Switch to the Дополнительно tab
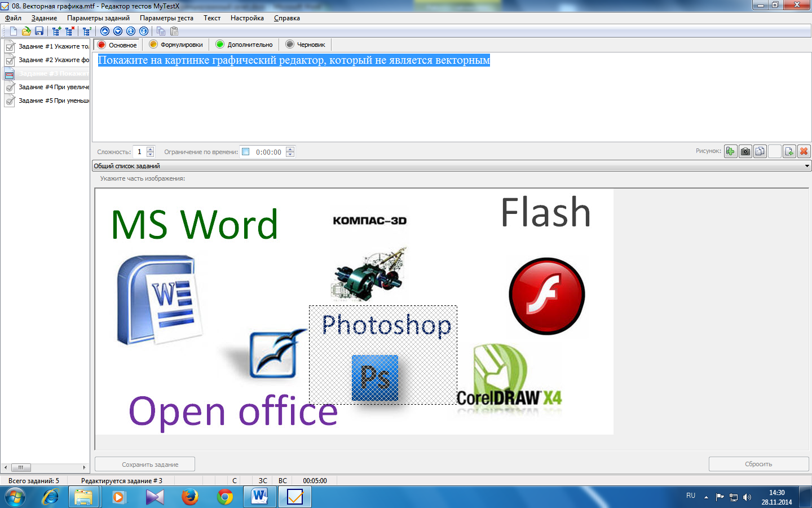The height and width of the screenshot is (508, 812). 244,45
